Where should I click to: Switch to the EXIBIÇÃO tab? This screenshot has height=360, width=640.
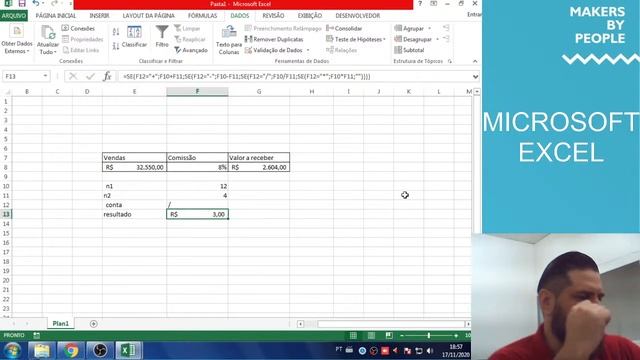pos(310,16)
